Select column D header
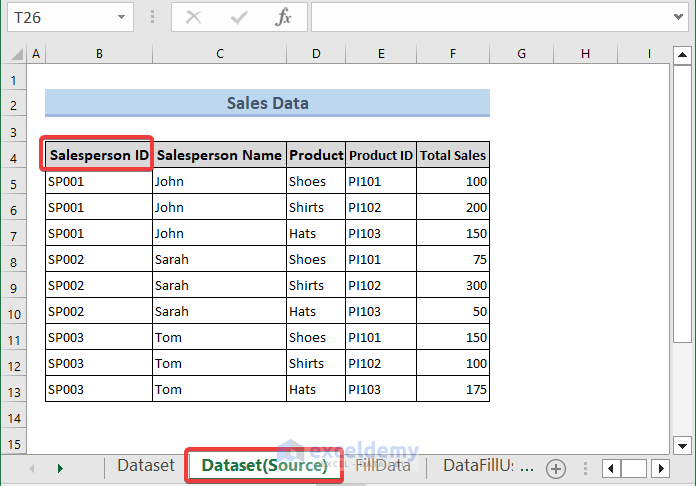Screen dimensions: 696x486 coord(316,53)
